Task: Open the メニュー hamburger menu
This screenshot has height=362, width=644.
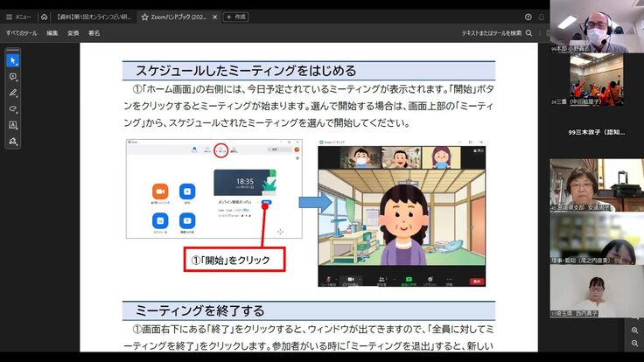Action: 17,17
